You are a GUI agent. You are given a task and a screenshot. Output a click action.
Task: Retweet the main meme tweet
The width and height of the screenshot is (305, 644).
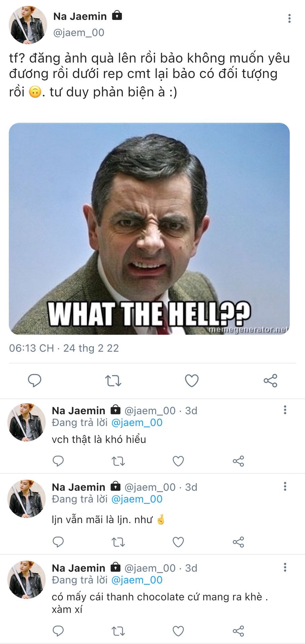(113, 381)
